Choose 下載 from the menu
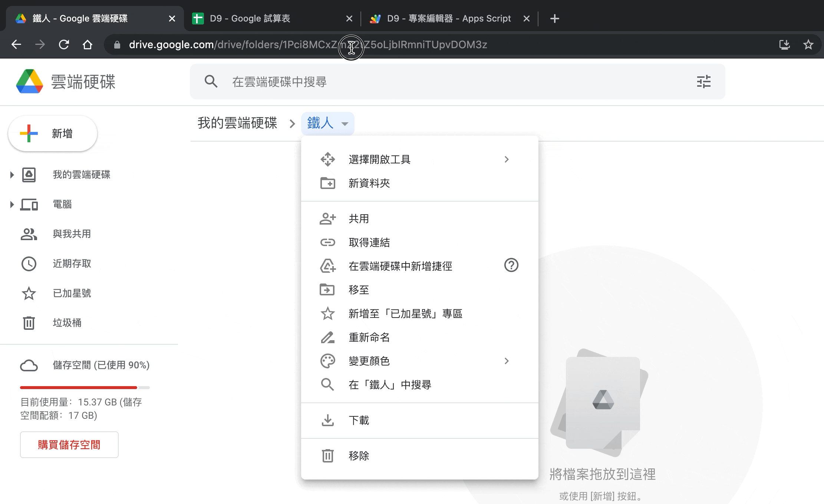Image resolution: width=824 pixels, height=504 pixels. pyautogui.click(x=419, y=420)
